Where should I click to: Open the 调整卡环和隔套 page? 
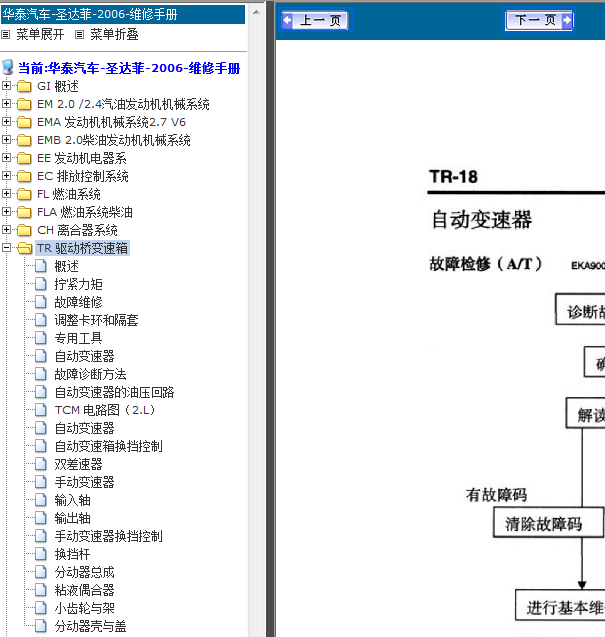(x=96, y=320)
